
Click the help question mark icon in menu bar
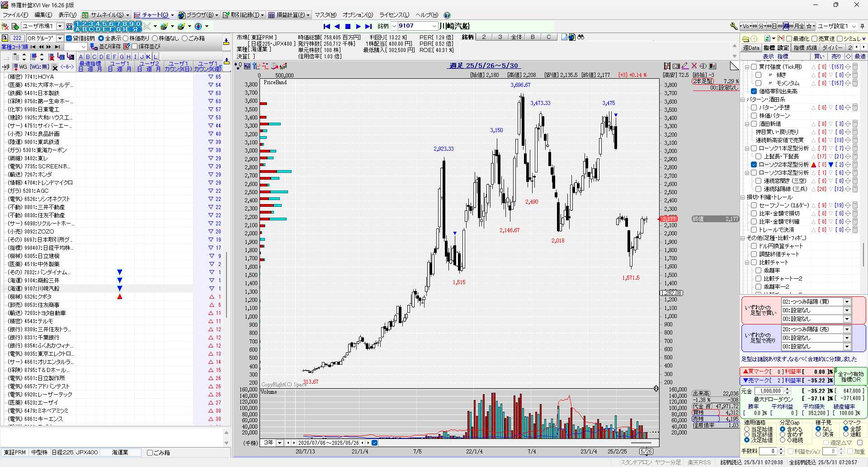447,15
